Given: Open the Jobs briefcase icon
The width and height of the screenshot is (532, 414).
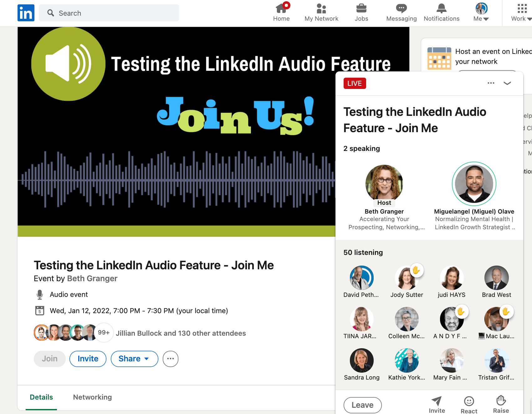Looking at the screenshot, I should (x=361, y=8).
